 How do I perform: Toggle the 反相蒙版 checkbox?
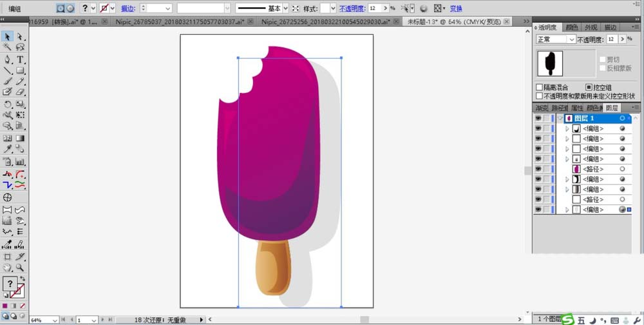[x=603, y=68]
